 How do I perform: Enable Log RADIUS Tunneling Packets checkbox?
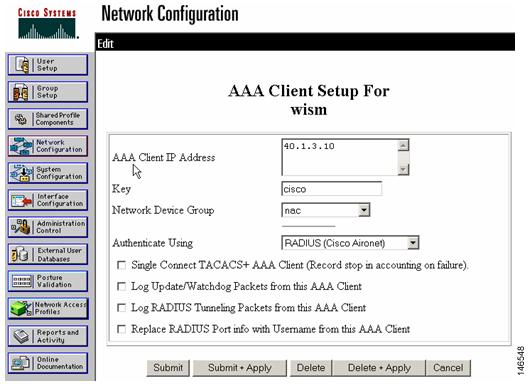point(121,308)
